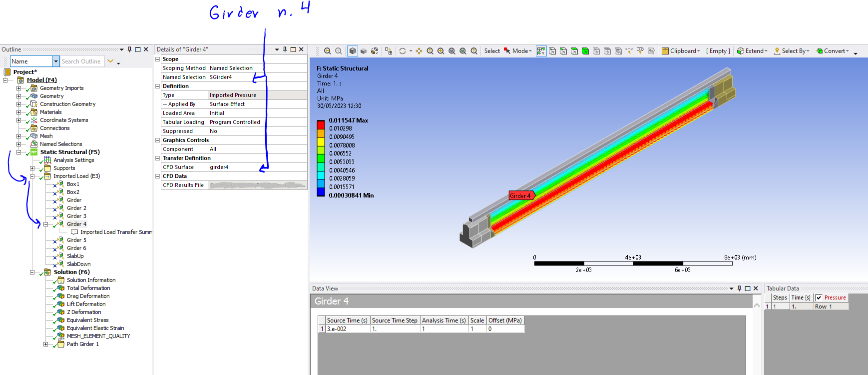Open the selection Mode dropdown
The width and height of the screenshot is (868, 375).
(518, 51)
